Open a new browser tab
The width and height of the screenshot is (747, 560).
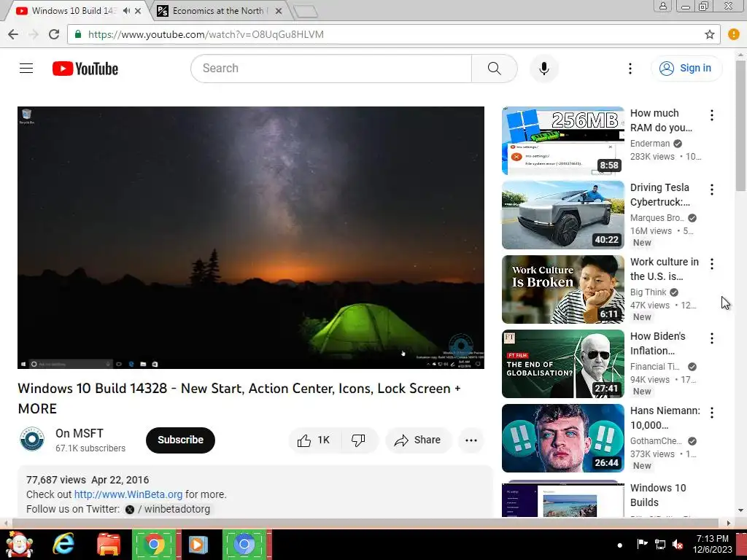pos(305,12)
